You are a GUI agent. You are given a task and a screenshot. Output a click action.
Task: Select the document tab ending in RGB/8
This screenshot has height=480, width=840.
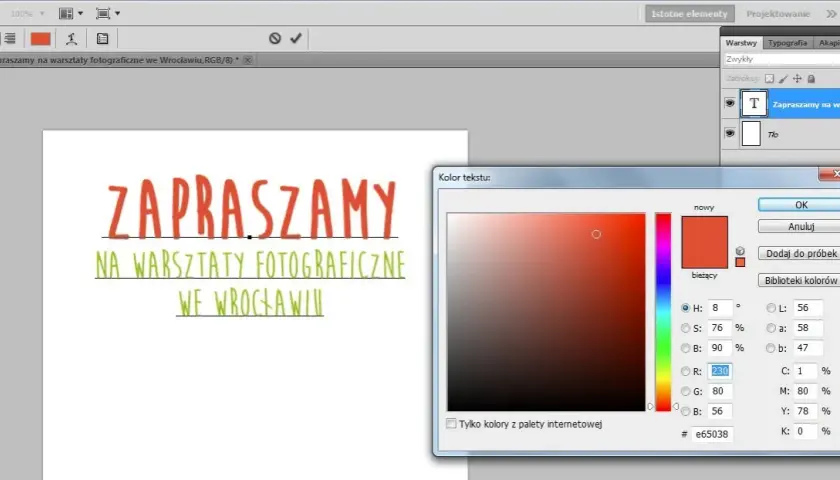pyautogui.click(x=119, y=60)
